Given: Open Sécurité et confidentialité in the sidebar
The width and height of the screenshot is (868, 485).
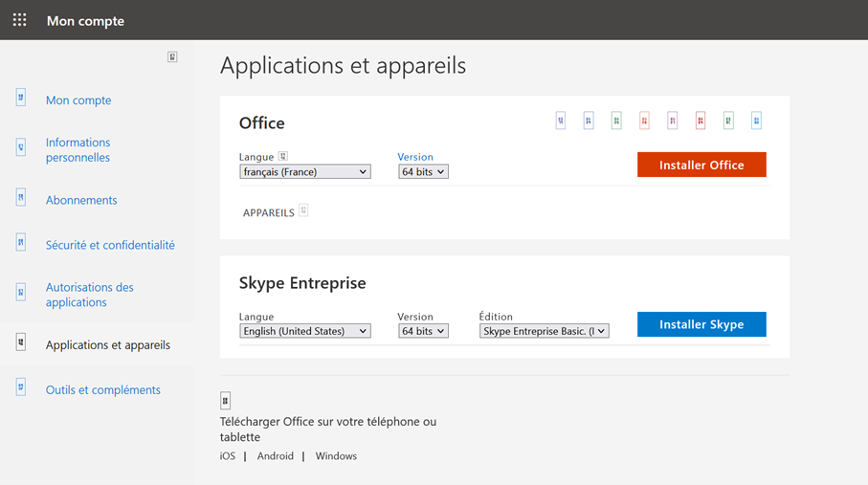Looking at the screenshot, I should point(110,245).
